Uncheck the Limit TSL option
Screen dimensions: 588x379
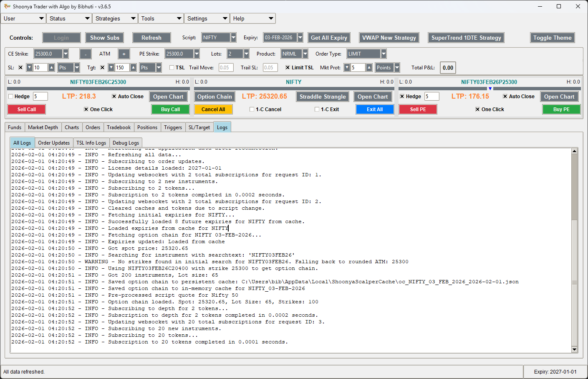tap(288, 67)
